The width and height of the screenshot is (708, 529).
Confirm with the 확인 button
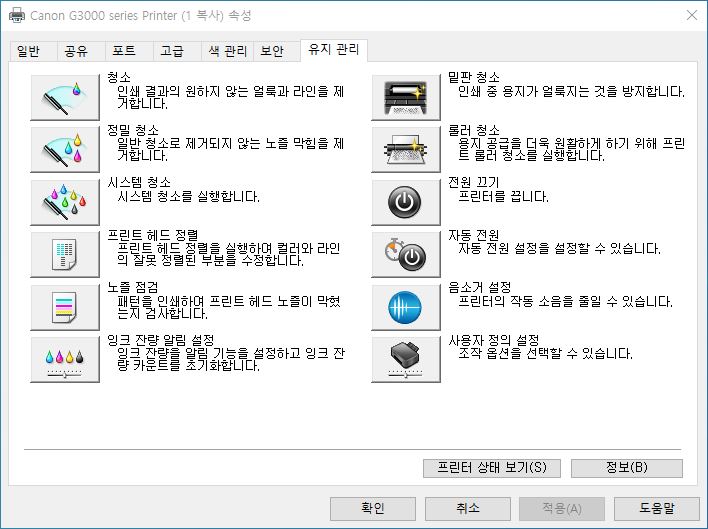click(373, 509)
